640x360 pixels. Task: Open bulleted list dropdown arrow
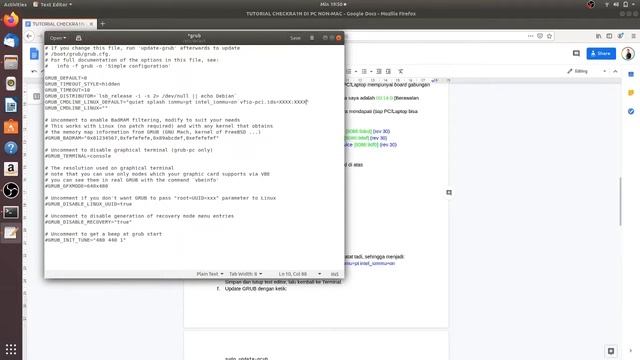(x=371, y=71)
